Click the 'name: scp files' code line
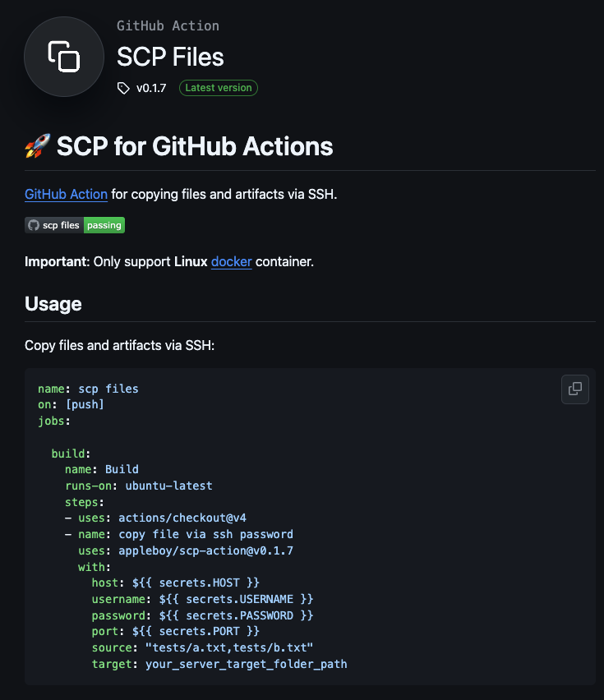 [89, 389]
